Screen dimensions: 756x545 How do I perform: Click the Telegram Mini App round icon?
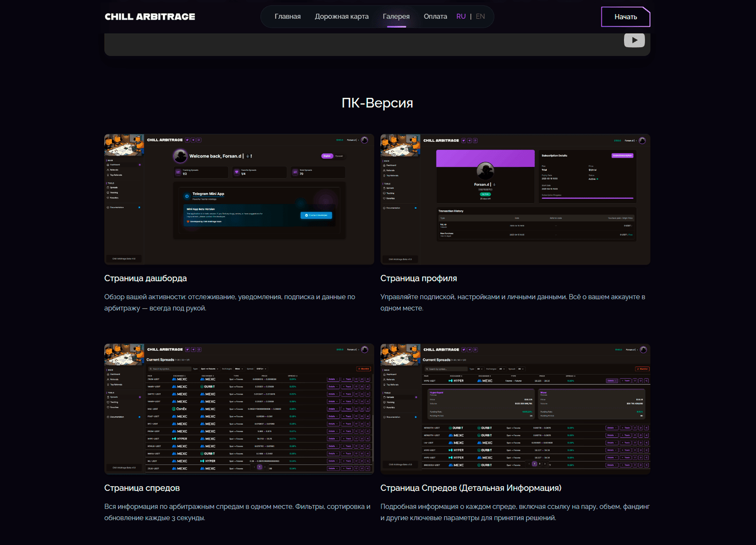[187, 196]
